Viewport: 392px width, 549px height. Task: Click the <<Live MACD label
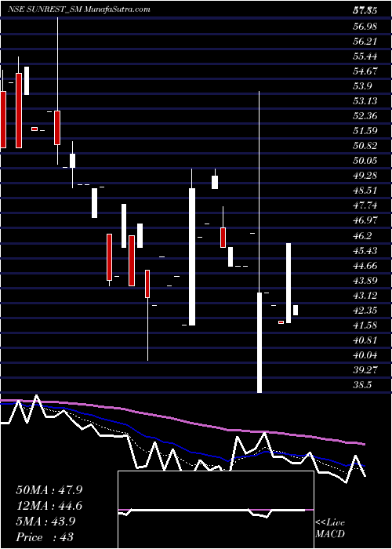(330, 529)
